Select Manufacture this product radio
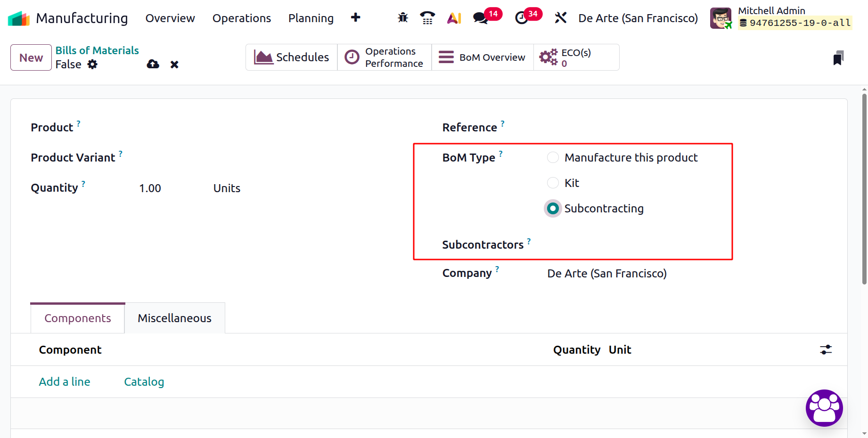This screenshot has height=438, width=868. (553, 157)
